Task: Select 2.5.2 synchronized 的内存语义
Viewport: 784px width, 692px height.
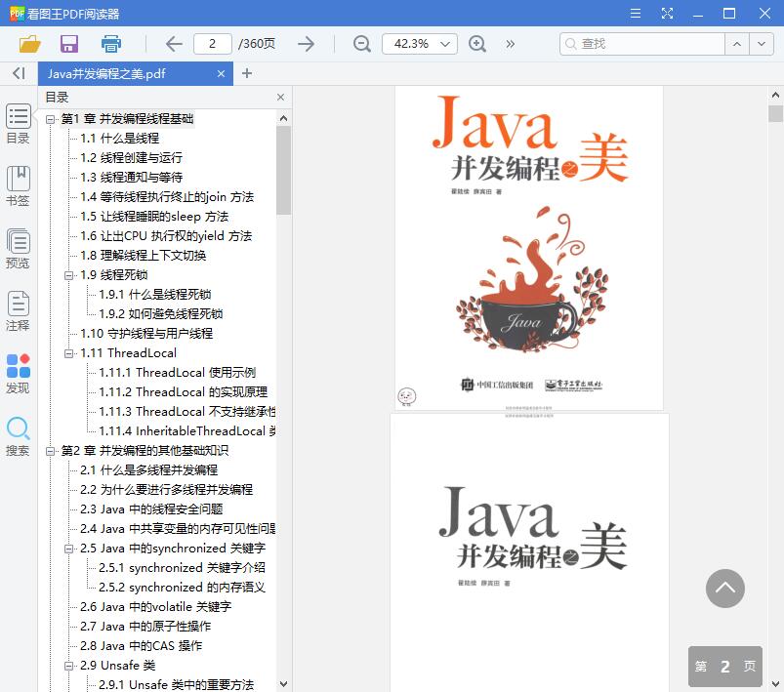Action: [182, 587]
